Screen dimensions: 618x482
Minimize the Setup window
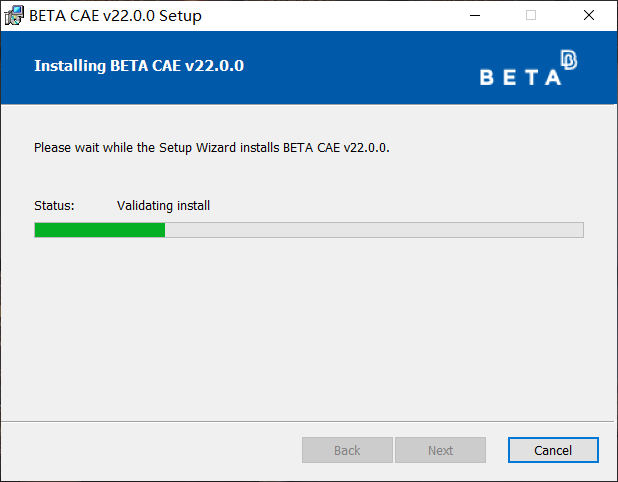pyautogui.click(x=483, y=15)
